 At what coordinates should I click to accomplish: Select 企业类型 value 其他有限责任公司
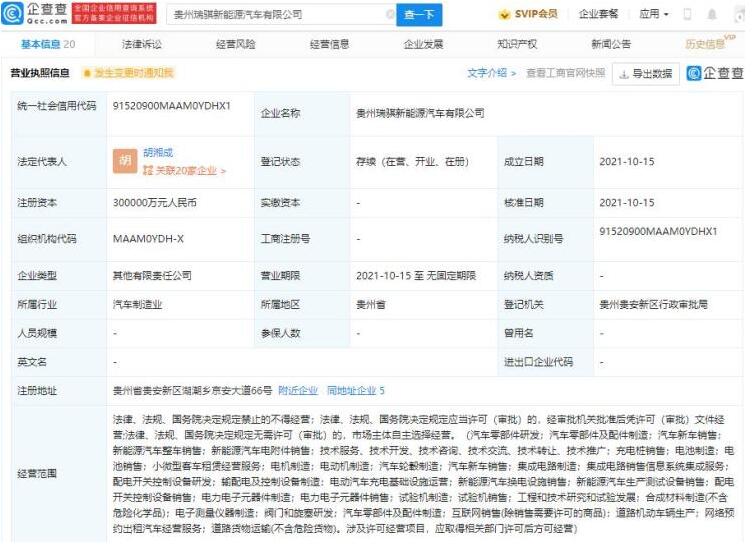tap(152, 276)
